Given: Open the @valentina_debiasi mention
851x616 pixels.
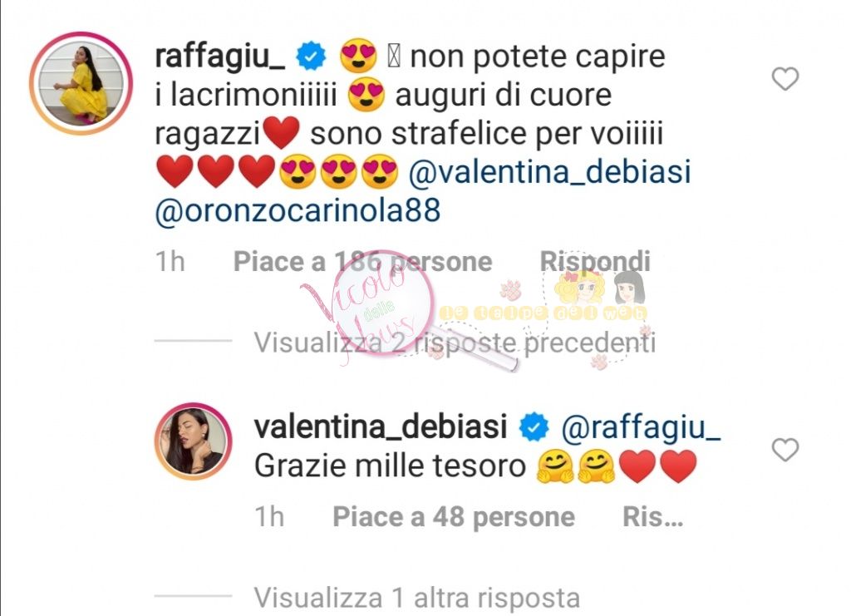Looking at the screenshot, I should coord(549,173).
